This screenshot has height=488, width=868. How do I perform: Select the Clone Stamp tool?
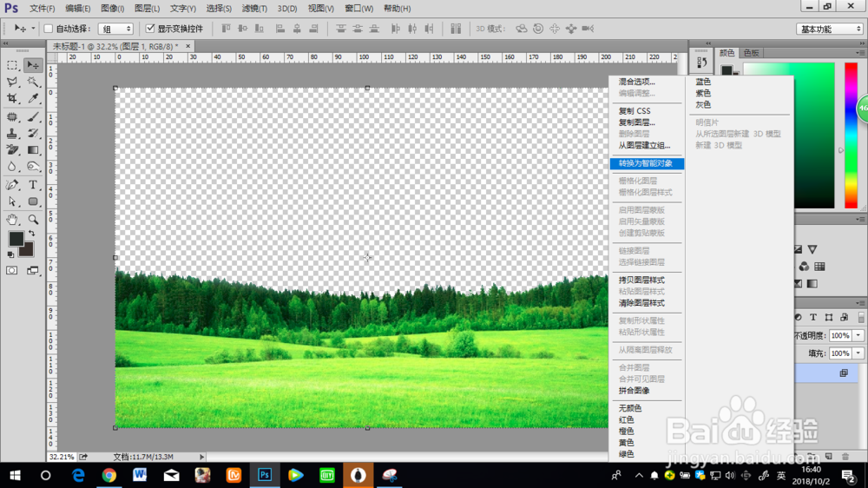pyautogui.click(x=12, y=134)
